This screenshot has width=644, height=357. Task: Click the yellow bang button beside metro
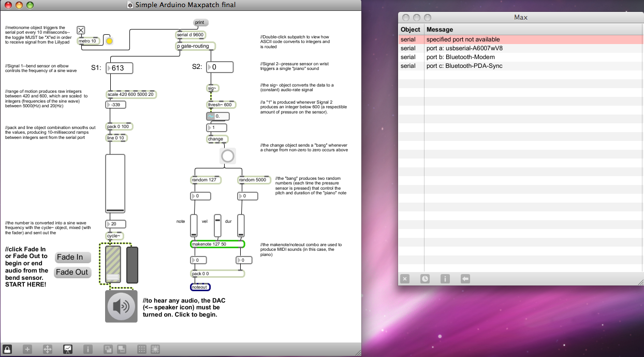point(109,41)
